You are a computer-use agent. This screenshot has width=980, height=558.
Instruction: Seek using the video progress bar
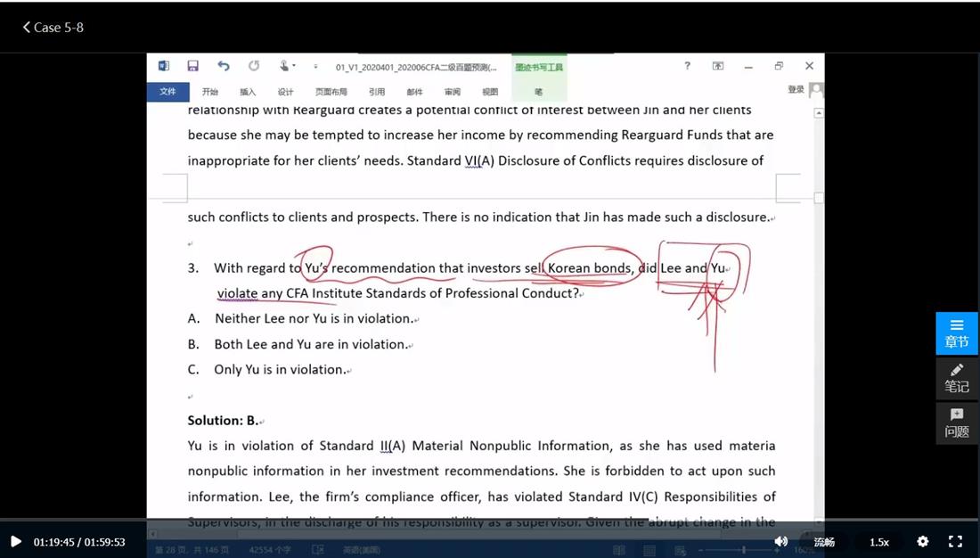pos(490,521)
